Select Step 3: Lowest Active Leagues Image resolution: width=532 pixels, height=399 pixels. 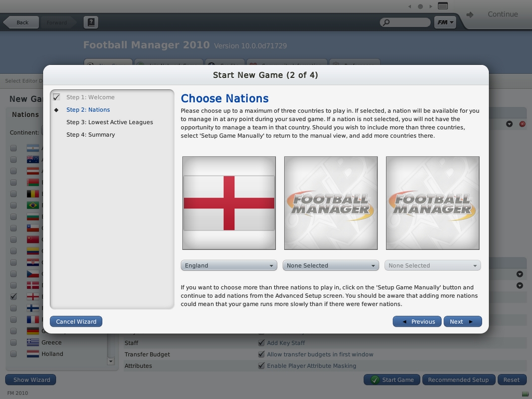tap(110, 122)
